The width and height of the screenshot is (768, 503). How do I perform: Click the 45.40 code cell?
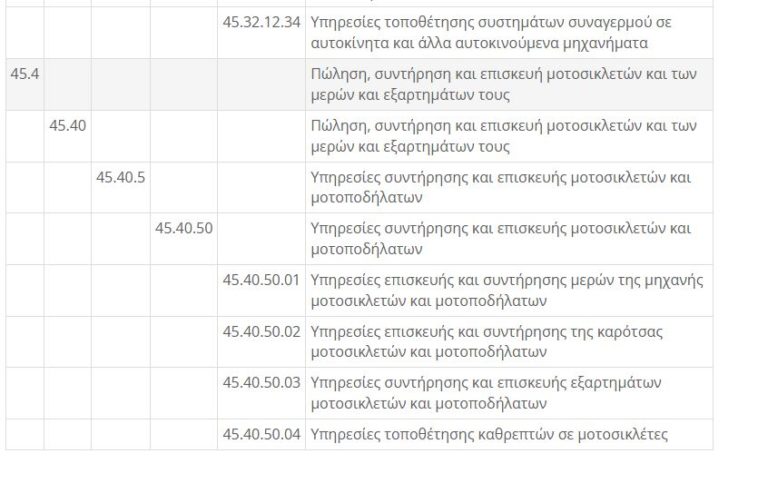[67, 126]
